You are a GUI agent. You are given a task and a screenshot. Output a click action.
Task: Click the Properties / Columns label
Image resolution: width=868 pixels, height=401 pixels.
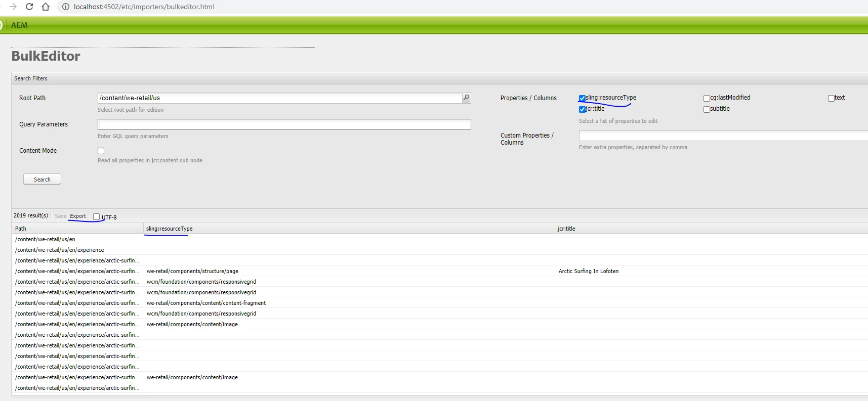click(528, 98)
